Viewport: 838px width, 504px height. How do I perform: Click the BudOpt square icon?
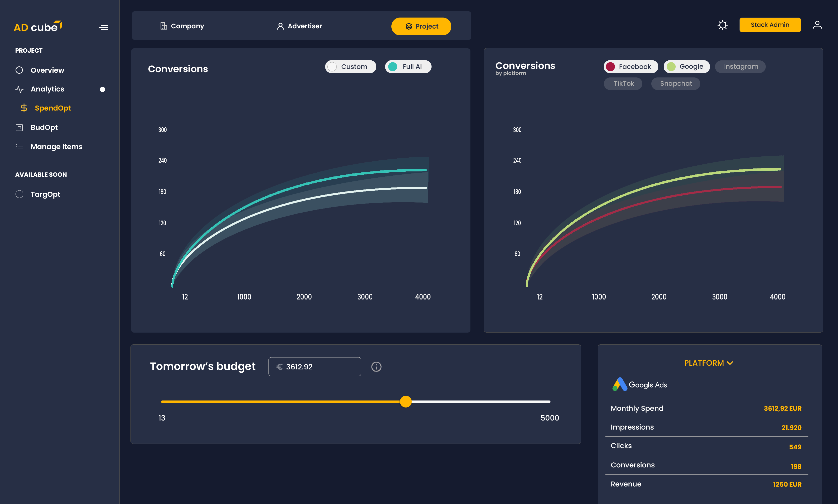click(19, 127)
